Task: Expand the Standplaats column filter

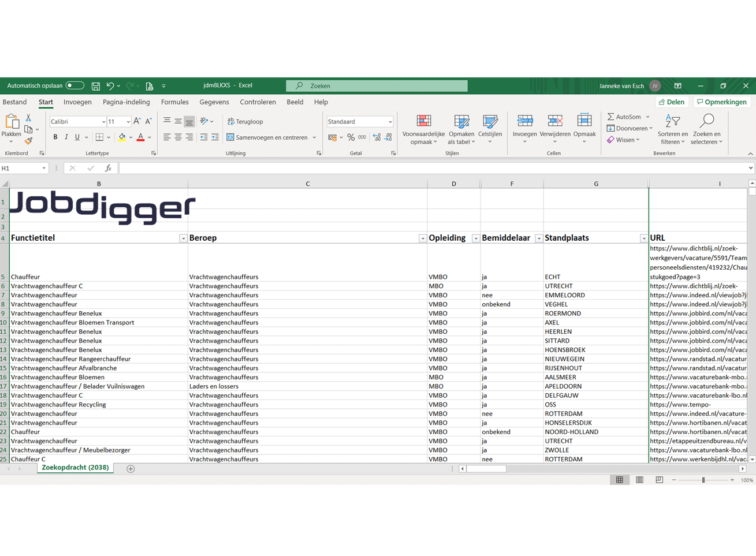Action: pyautogui.click(x=643, y=238)
